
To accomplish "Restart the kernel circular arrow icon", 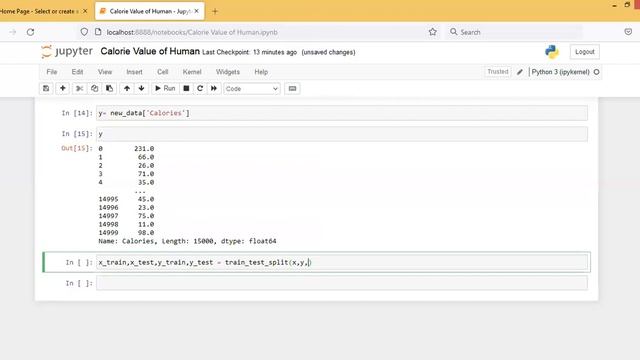I will click(200, 89).
